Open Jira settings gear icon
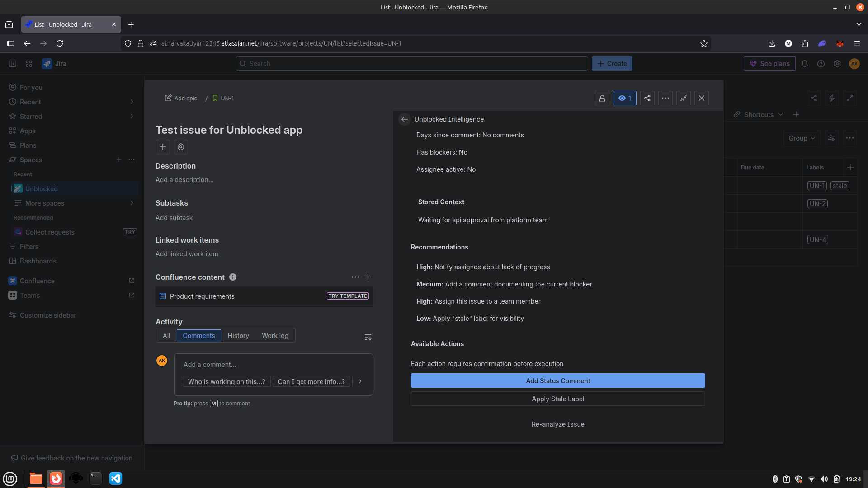Image resolution: width=868 pixels, height=488 pixels. click(x=837, y=64)
